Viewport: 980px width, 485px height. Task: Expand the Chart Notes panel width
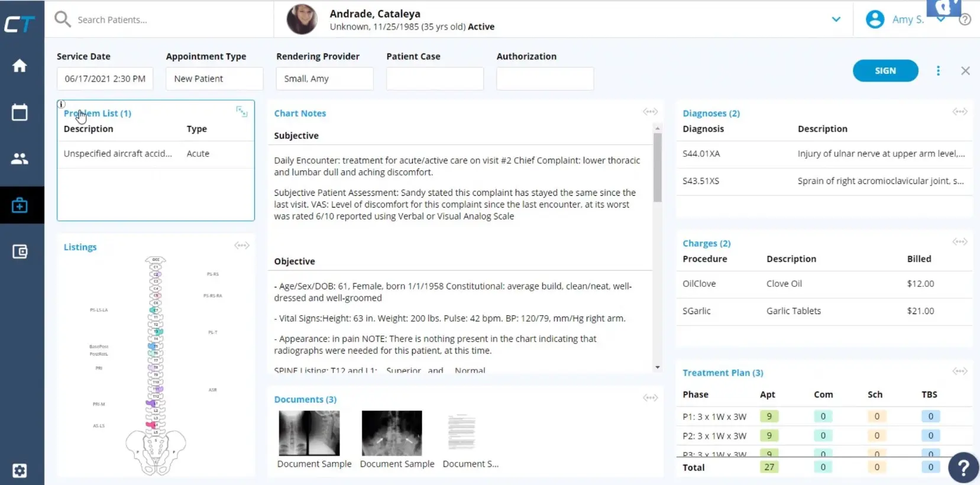point(650,112)
